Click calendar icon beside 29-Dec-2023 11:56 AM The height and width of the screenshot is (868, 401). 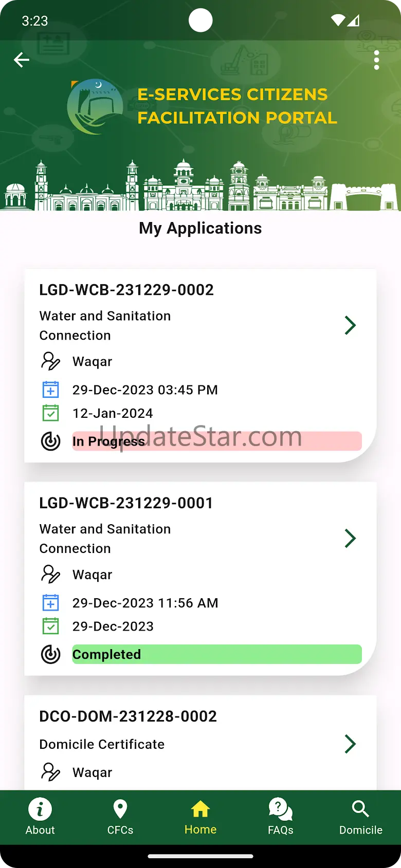[50, 602]
